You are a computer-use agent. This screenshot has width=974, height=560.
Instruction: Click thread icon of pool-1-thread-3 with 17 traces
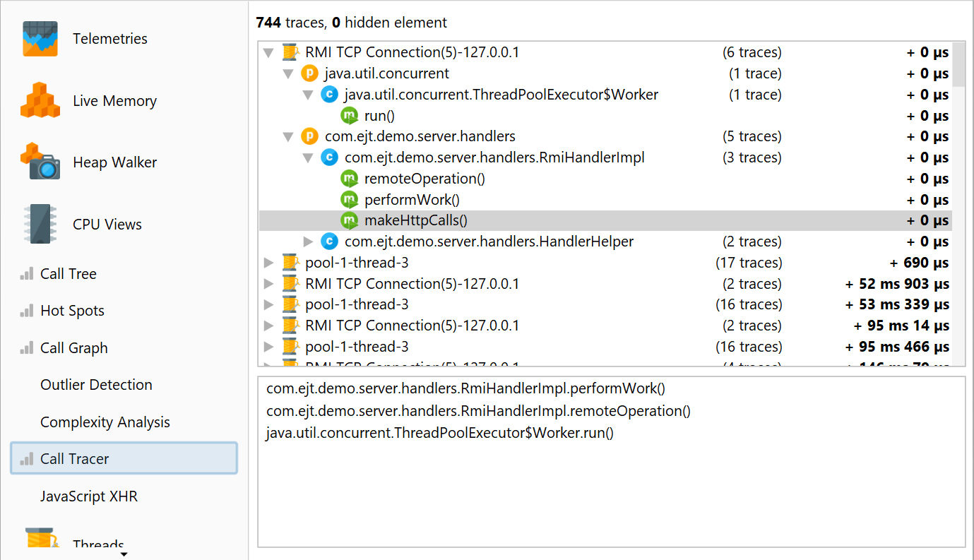click(x=290, y=263)
